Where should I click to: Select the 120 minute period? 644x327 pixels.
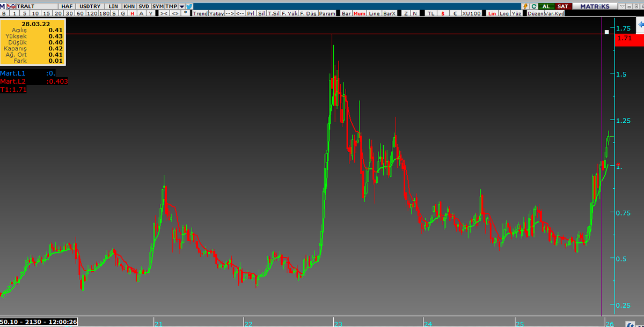point(92,13)
